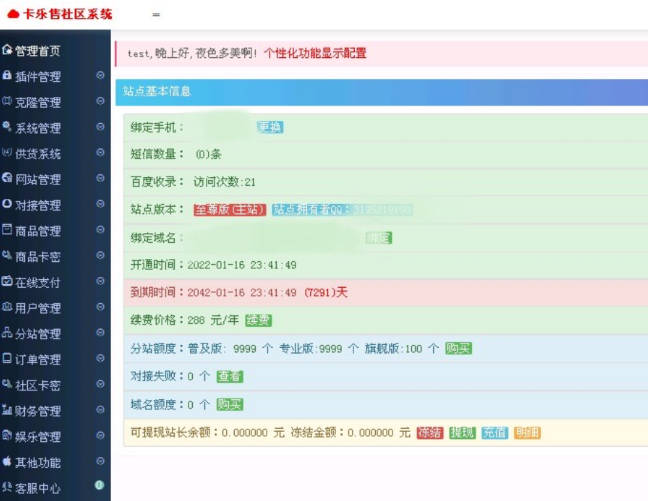Expand the 其他功能 submenu arrow
The height and width of the screenshot is (501, 648).
click(100, 461)
